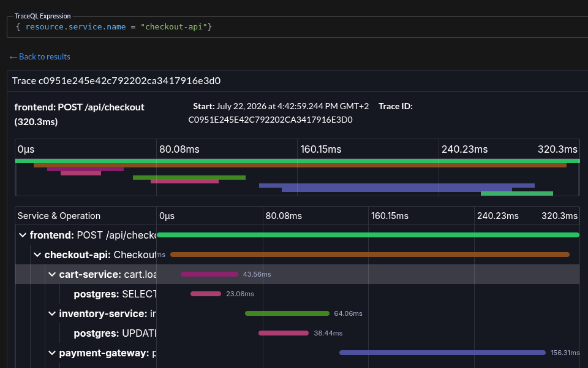Open the frontend span's green timeline bar
This screenshot has height=368, width=588.
pos(368,235)
